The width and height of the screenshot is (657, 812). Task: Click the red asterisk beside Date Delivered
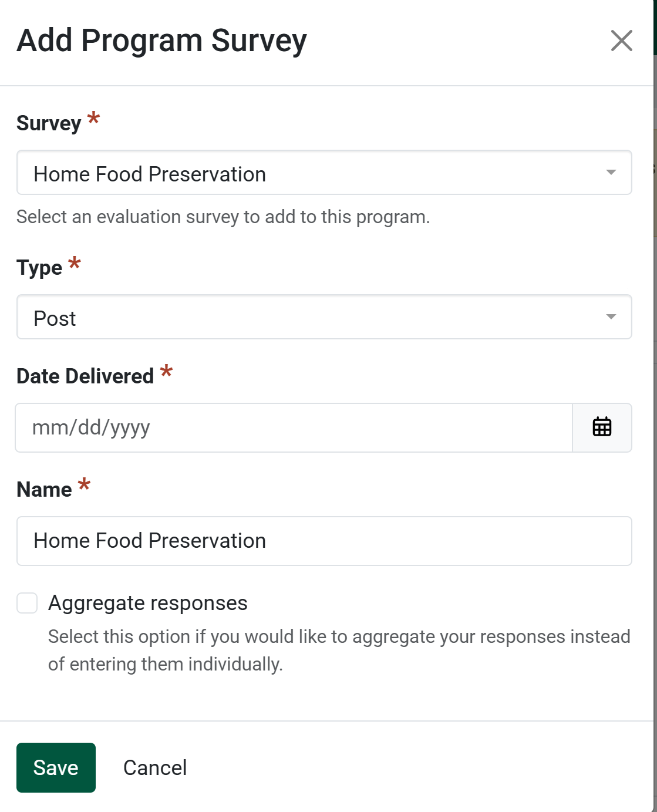[x=167, y=371]
